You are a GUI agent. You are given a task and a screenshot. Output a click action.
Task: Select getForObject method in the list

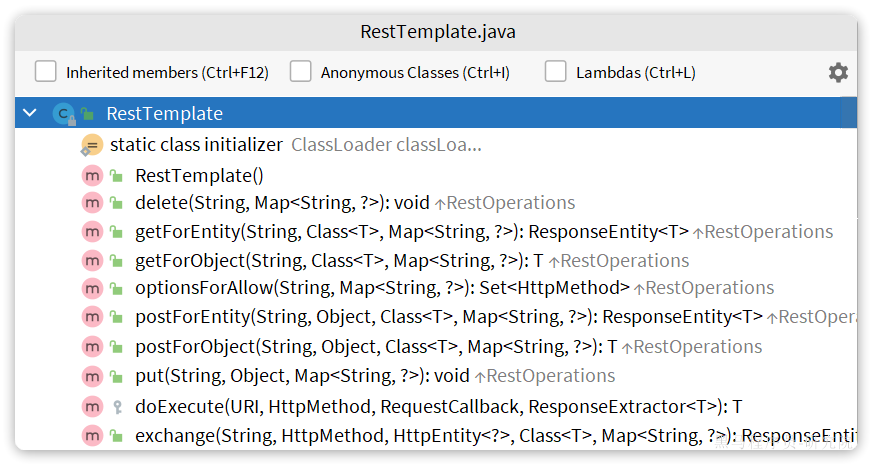[x=340, y=261]
